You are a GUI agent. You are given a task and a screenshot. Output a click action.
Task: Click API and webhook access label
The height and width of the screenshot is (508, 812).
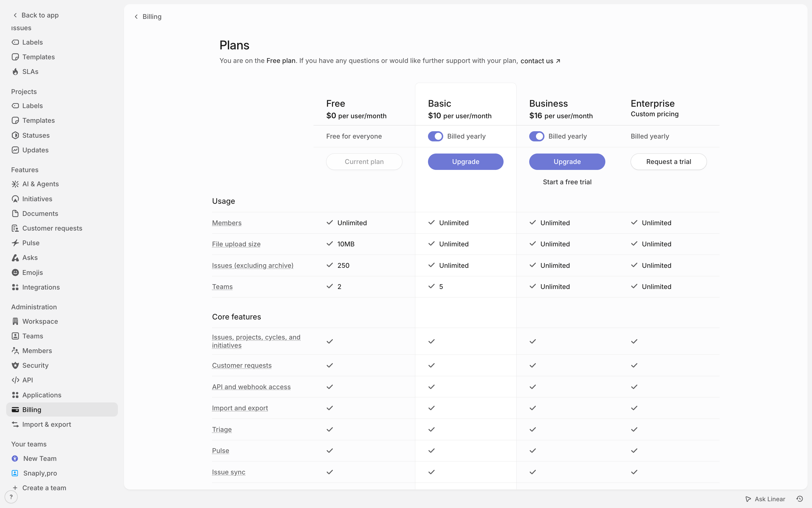251,387
